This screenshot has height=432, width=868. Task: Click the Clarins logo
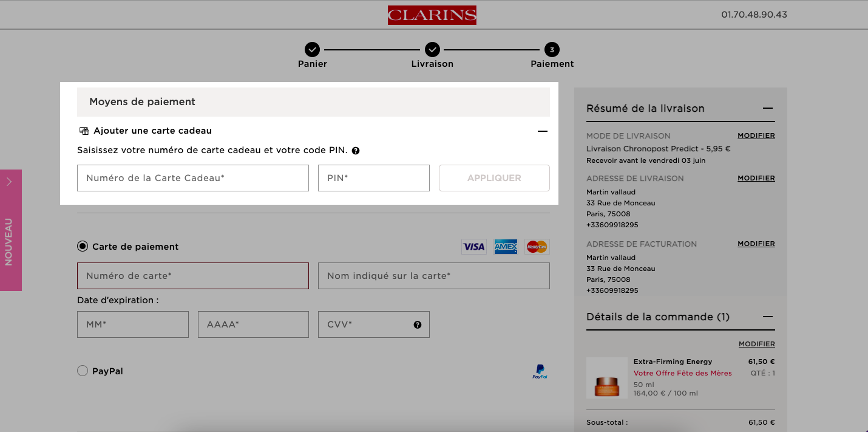tap(432, 15)
